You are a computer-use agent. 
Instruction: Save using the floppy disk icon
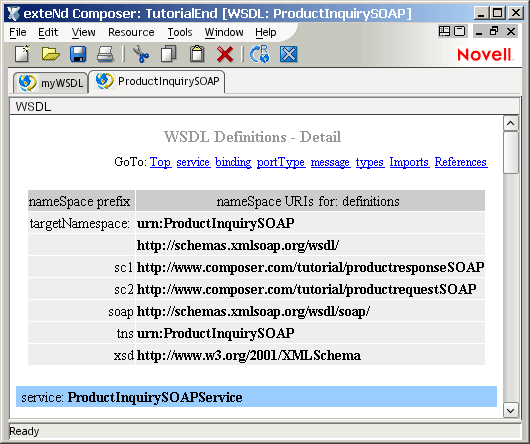[78, 54]
